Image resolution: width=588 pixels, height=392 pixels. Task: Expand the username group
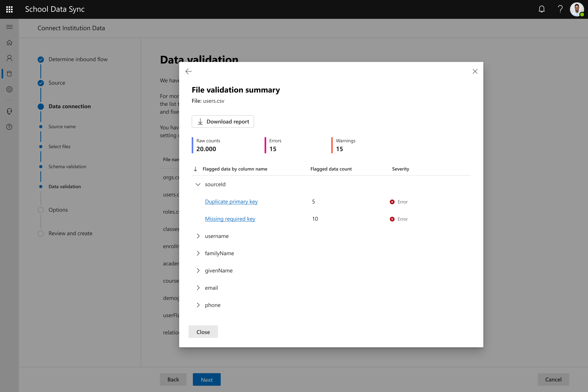(x=198, y=236)
